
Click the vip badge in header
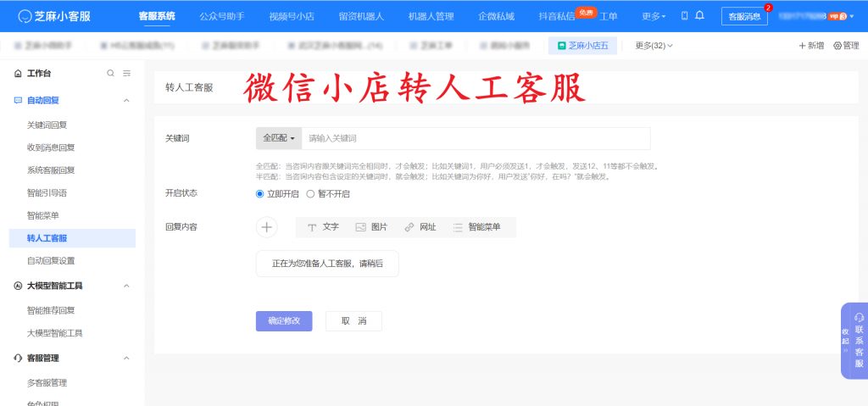(x=837, y=16)
